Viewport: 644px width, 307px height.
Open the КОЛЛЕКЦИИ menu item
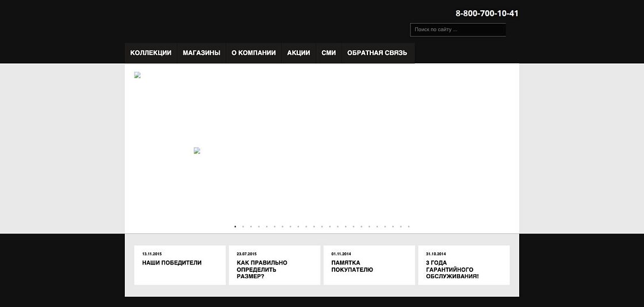151,53
